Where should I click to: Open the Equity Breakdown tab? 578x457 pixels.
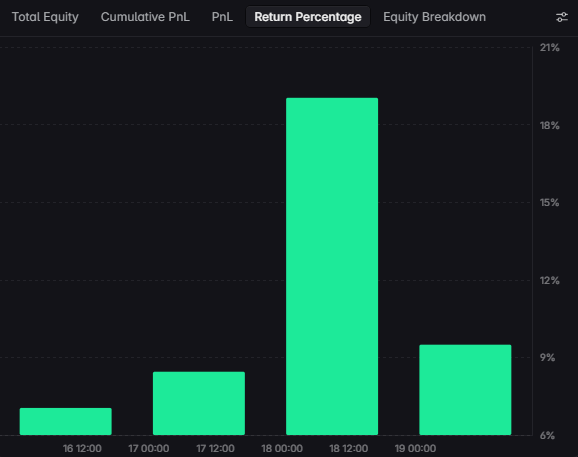tap(435, 17)
